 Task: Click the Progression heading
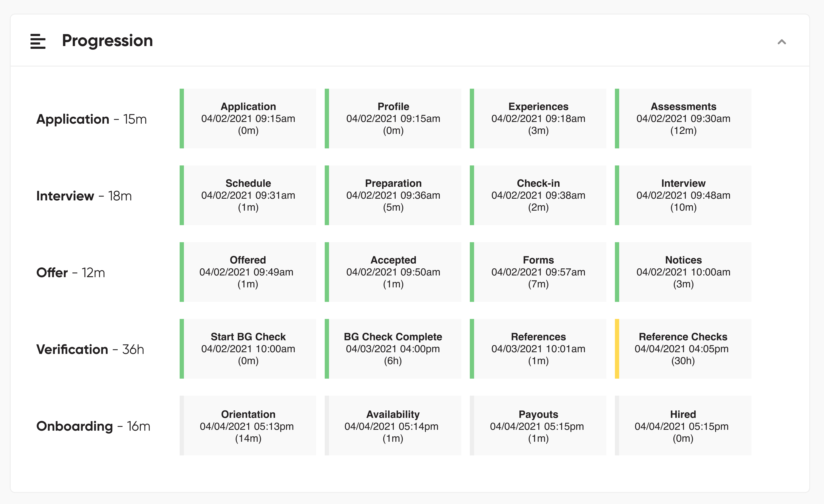pos(107,41)
